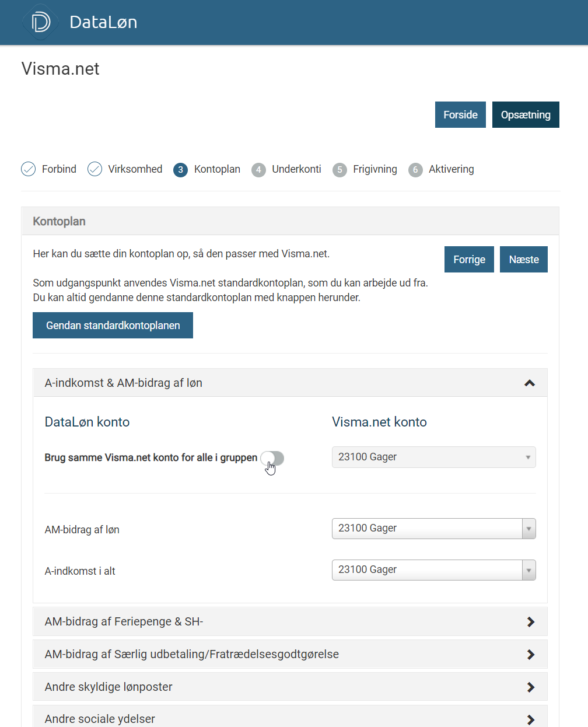Click the step 3 Kontoplan circle icon
Screen dimensions: 588x727
point(180,170)
